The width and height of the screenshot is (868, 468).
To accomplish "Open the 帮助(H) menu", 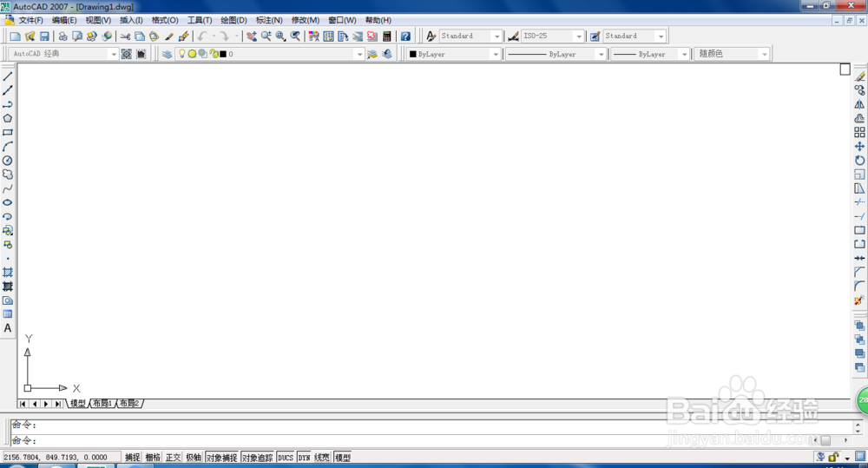I will click(378, 20).
